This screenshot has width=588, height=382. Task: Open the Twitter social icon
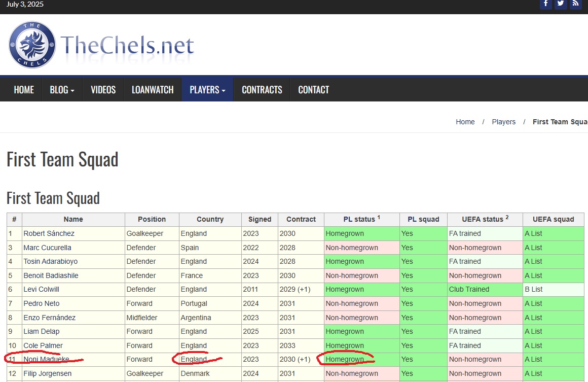561,4
